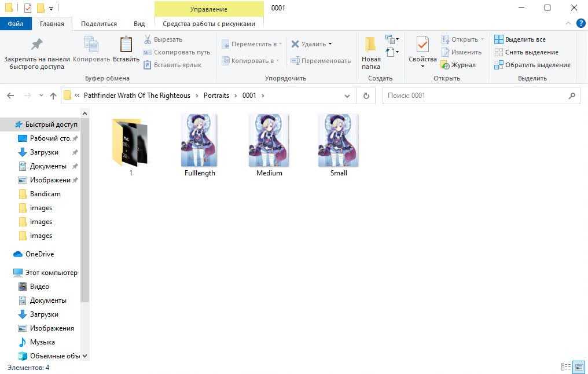Click the New folder icon

point(370,45)
